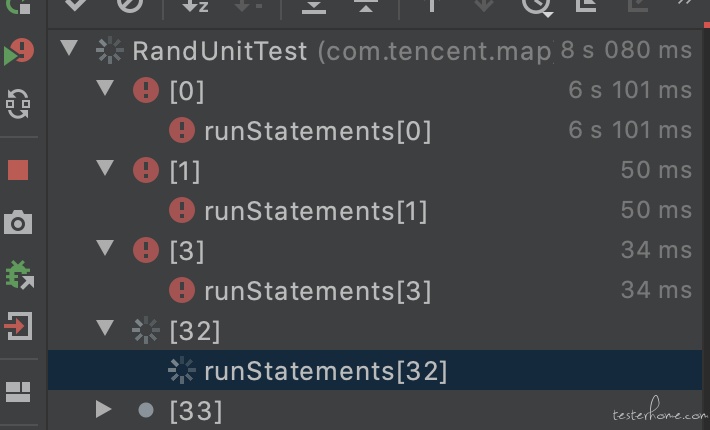The height and width of the screenshot is (430, 710).
Task: Expand the [33] test group
Action: [x=104, y=409]
